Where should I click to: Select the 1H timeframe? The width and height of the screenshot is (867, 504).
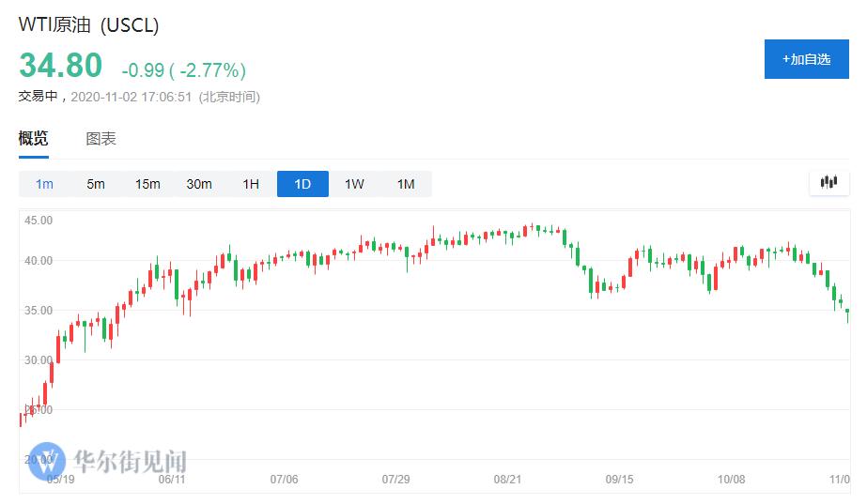[251, 184]
